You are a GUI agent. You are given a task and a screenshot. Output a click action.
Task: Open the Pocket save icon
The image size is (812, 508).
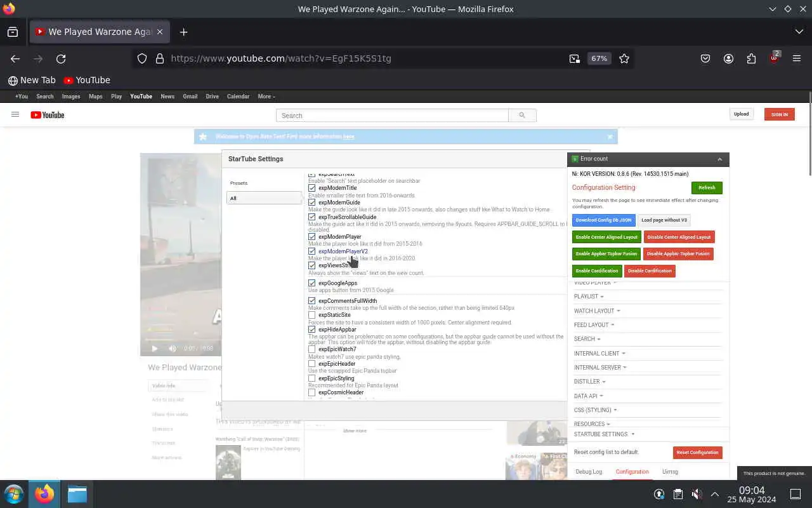click(x=705, y=58)
